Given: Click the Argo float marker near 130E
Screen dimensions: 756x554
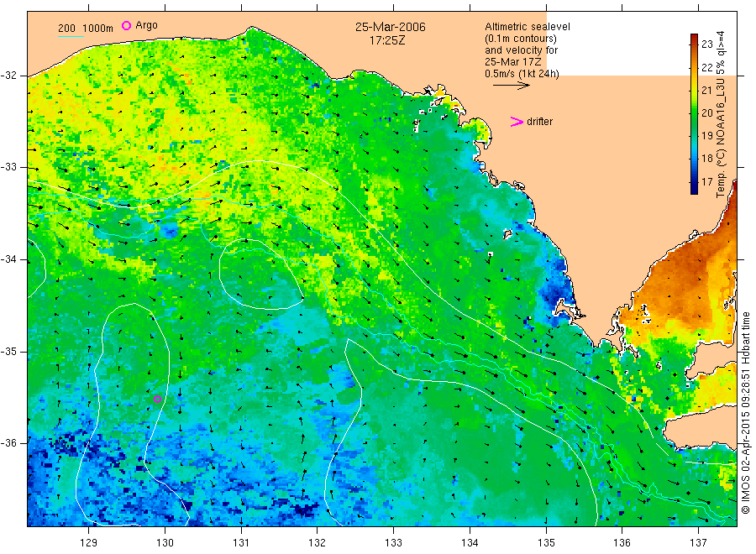Looking at the screenshot, I should point(157,399).
